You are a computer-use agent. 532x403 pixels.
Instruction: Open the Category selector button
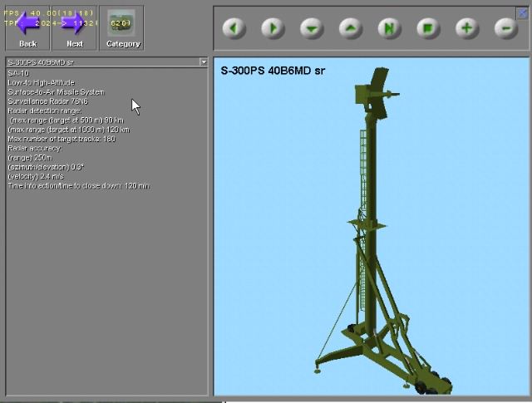pos(122,27)
